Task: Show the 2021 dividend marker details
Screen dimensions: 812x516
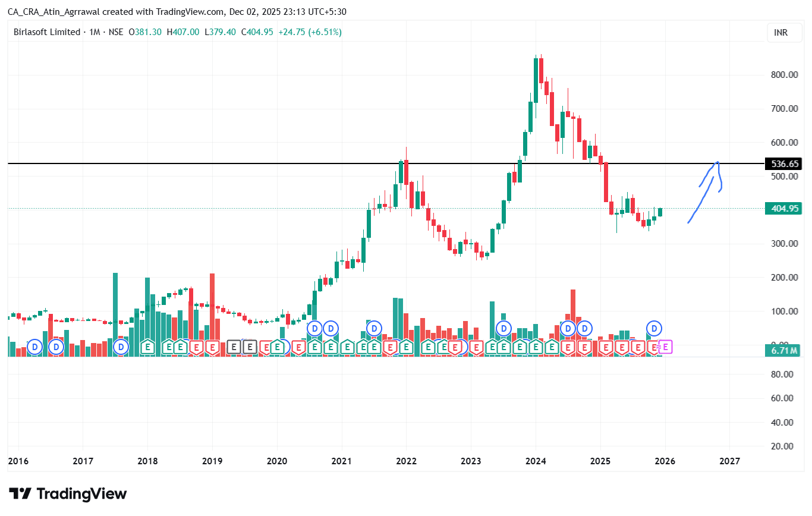Action: pos(374,328)
